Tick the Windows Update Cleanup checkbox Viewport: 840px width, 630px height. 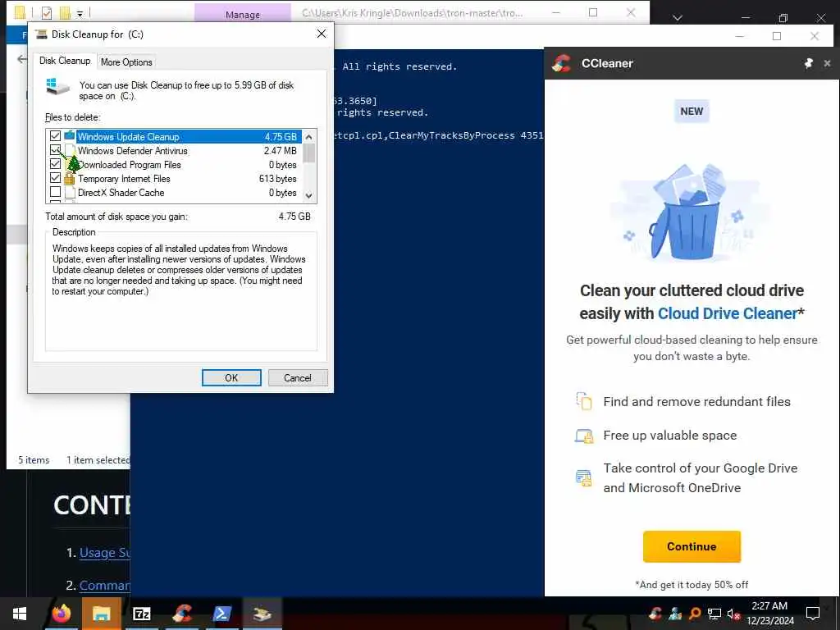tap(55, 136)
